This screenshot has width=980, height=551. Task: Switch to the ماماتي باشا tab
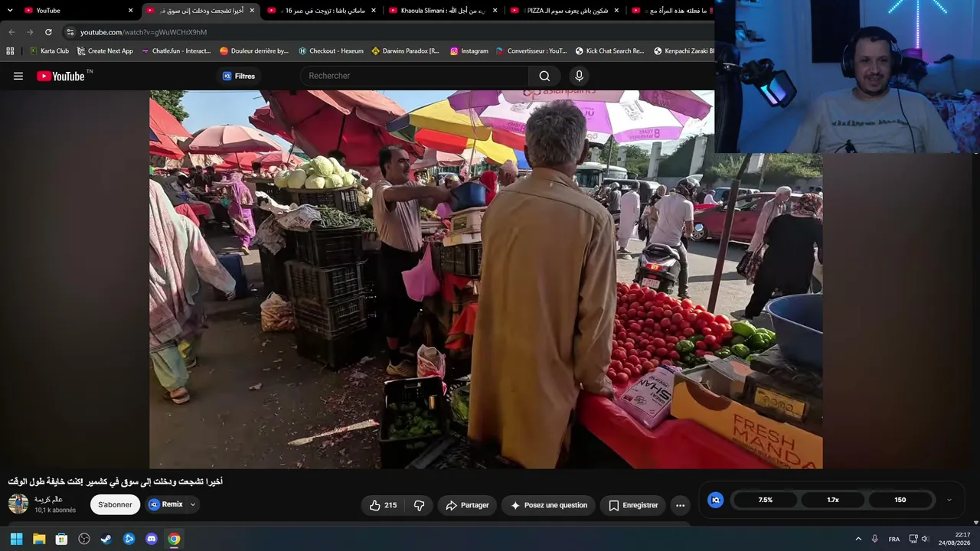pos(322,11)
